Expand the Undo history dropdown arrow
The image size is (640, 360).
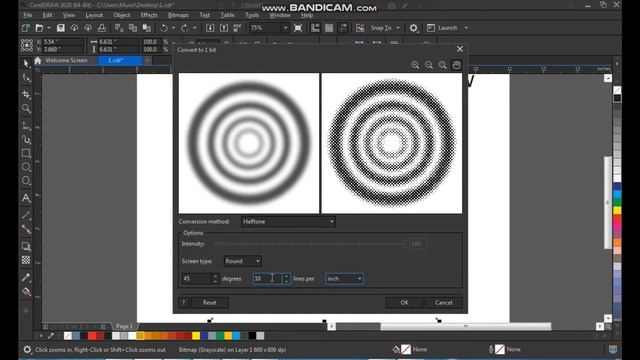click(x=173, y=28)
